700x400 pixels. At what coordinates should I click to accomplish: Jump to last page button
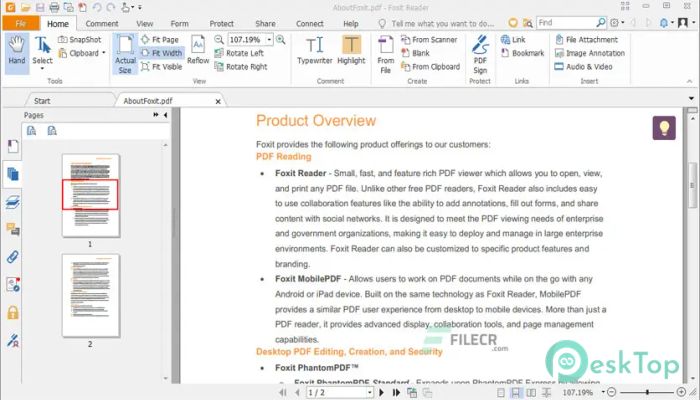point(396,392)
